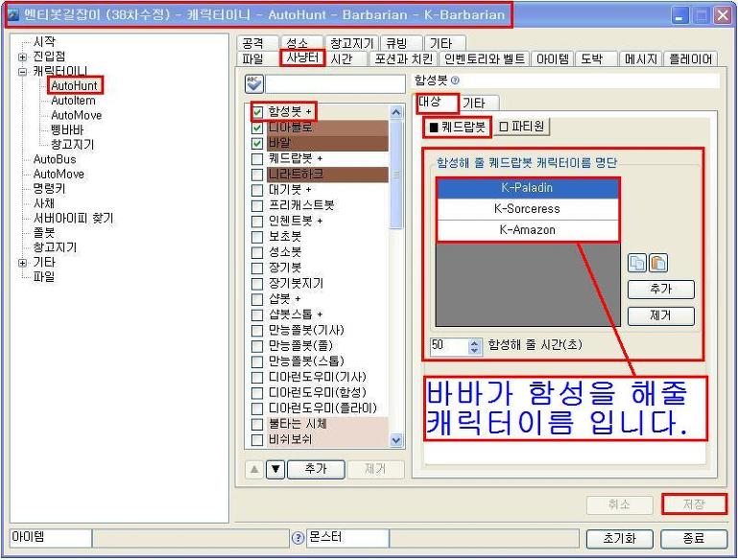The image size is (738, 560).
Task: Click the 함성해 줄 시간 seconds field
Action: [449, 346]
